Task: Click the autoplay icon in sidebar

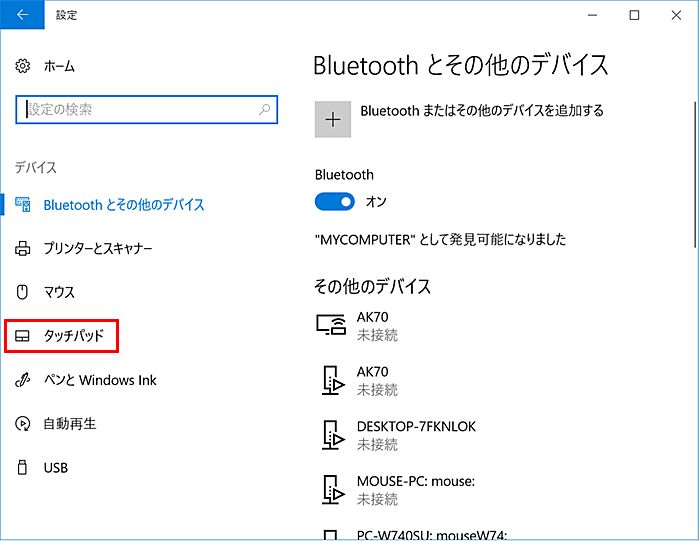Action: (x=23, y=424)
